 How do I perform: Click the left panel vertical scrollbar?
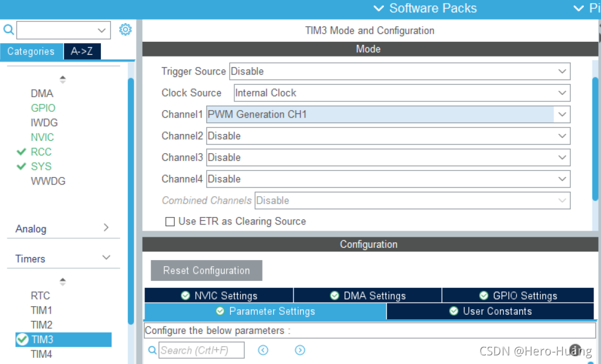click(130, 201)
